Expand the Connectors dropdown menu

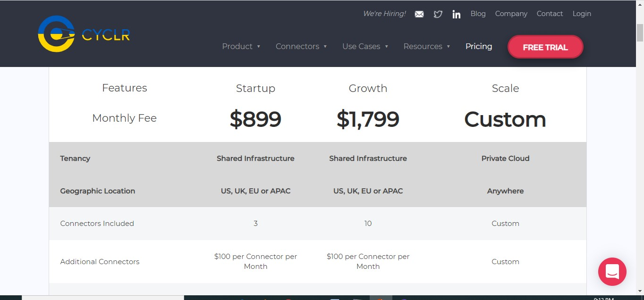(x=301, y=46)
